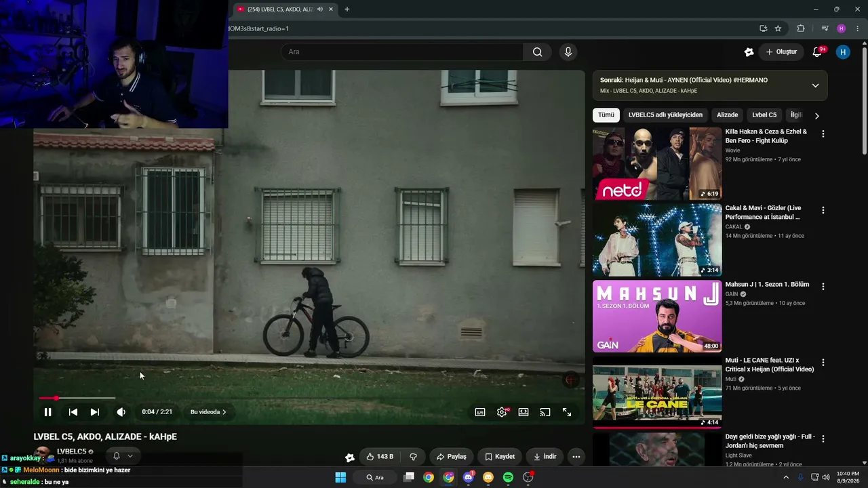This screenshot has width=868, height=488.
Task: Show more filter chips with right arrow
Action: [x=816, y=116]
